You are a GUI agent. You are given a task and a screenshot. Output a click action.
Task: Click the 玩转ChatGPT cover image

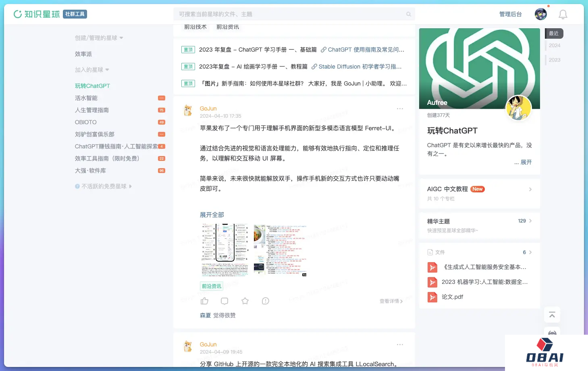pos(479,69)
